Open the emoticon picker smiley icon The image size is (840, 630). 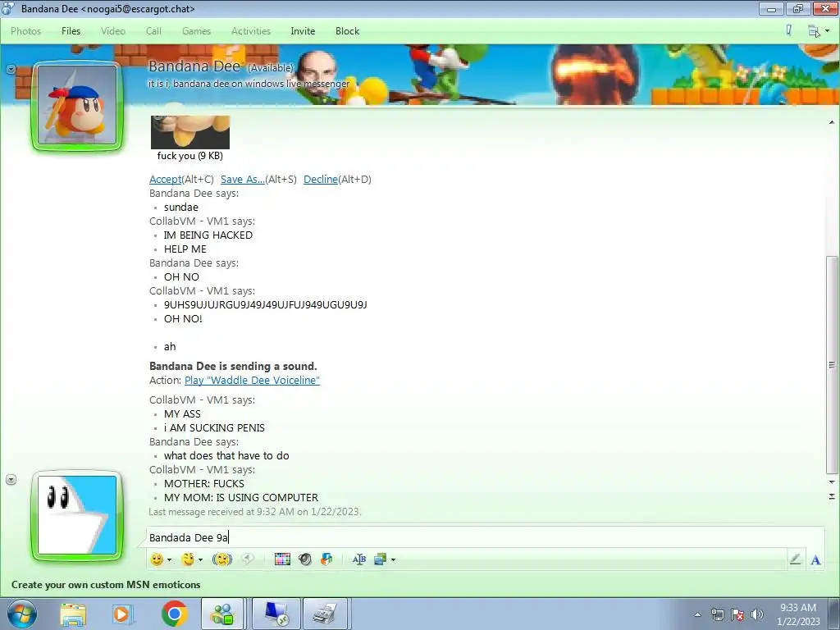pyautogui.click(x=157, y=559)
